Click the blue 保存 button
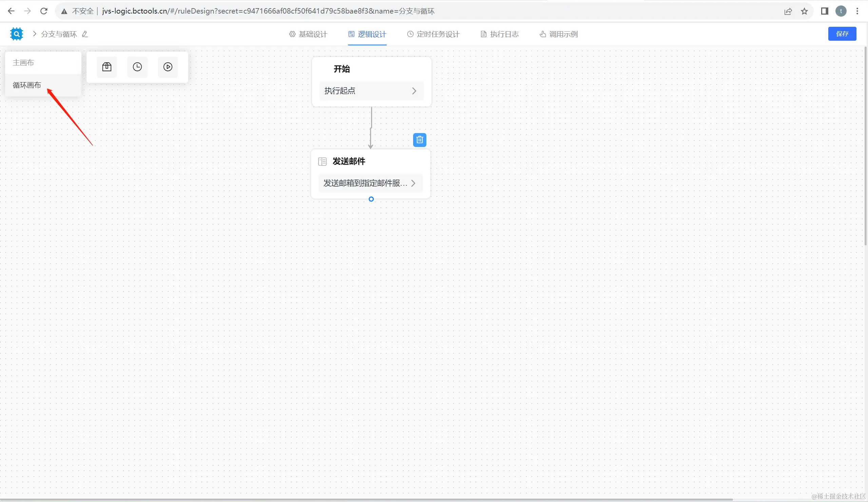The image size is (868, 502). 842,34
